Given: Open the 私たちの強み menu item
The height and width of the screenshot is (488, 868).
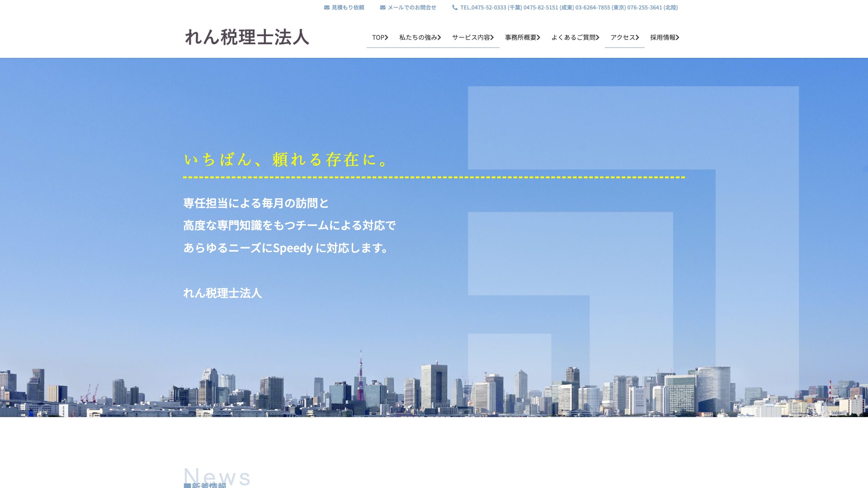Looking at the screenshot, I should pyautogui.click(x=418, y=38).
